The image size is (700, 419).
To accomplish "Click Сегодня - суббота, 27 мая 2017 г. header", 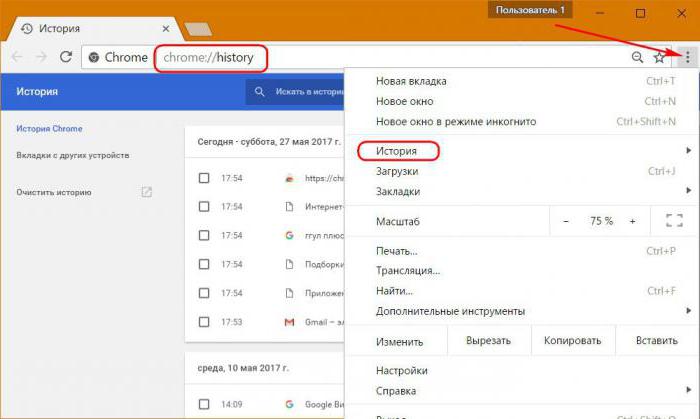I will pyautogui.click(x=269, y=142).
